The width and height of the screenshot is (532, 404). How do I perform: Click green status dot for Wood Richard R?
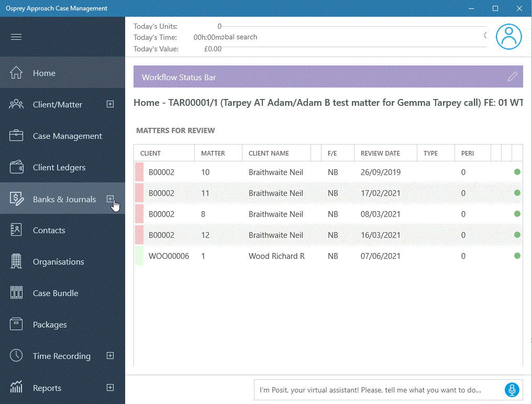(517, 256)
